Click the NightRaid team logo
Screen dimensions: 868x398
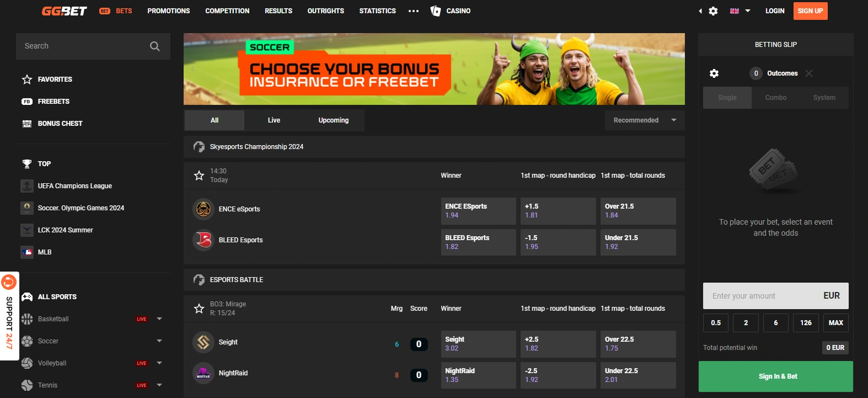pos(203,374)
